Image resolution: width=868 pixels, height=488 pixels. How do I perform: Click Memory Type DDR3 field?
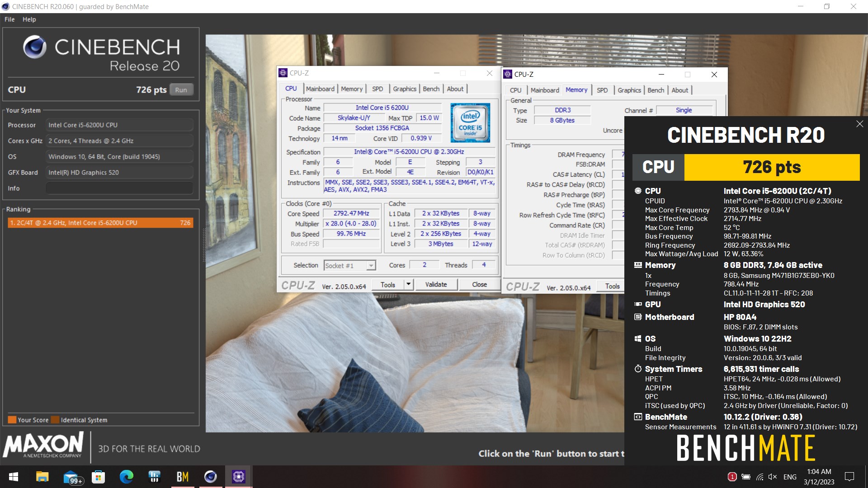pyautogui.click(x=562, y=110)
